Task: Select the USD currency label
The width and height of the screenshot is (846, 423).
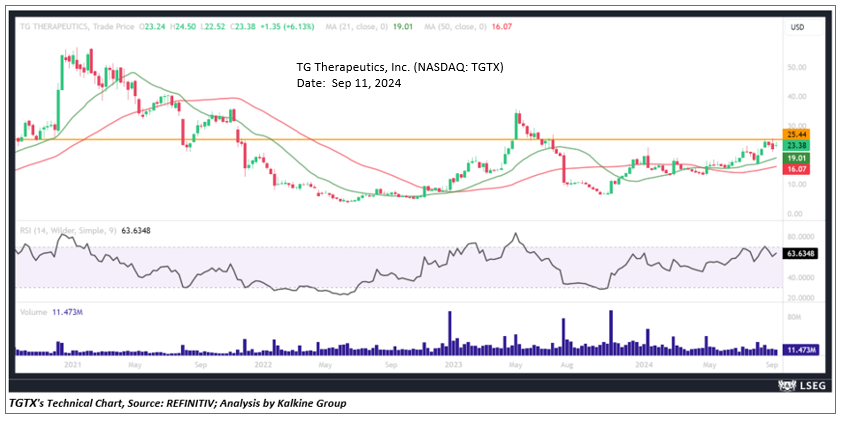Action: click(x=797, y=26)
